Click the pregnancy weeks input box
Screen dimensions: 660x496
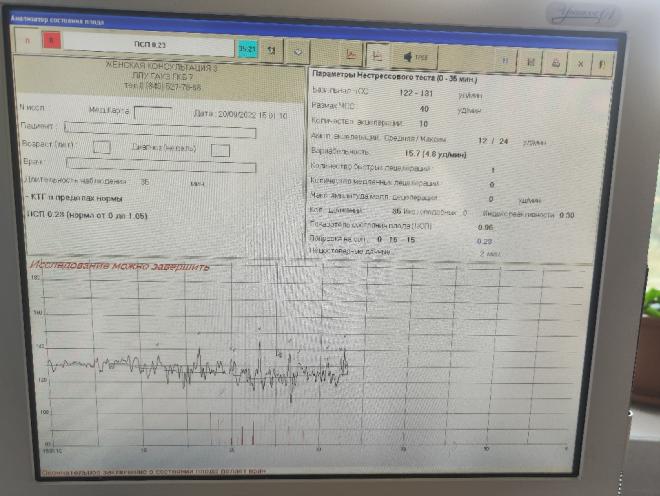(220, 150)
